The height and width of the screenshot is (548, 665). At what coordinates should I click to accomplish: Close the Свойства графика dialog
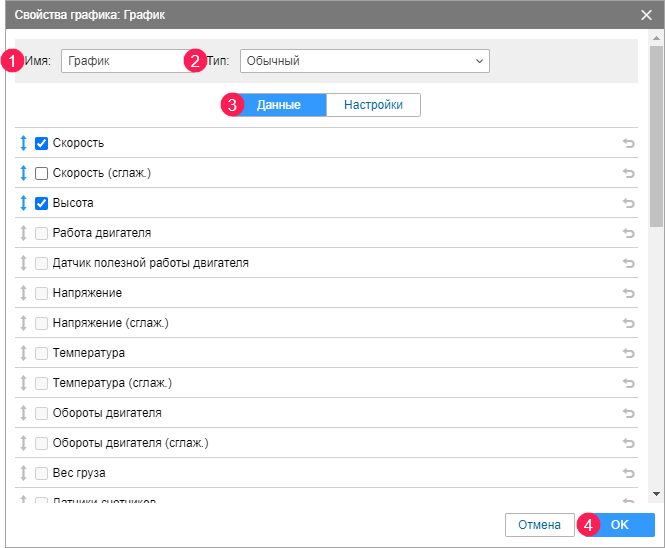pyautogui.click(x=647, y=14)
